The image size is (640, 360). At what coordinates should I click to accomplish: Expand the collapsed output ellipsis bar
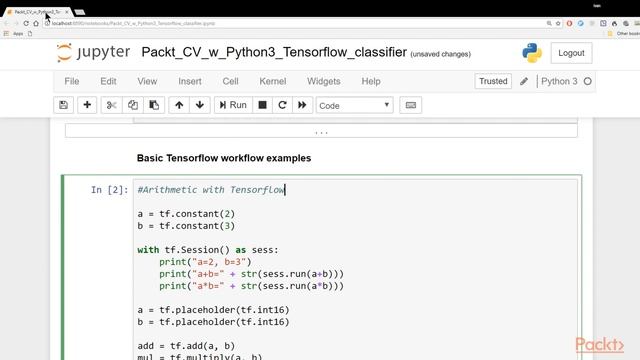(x=321, y=131)
